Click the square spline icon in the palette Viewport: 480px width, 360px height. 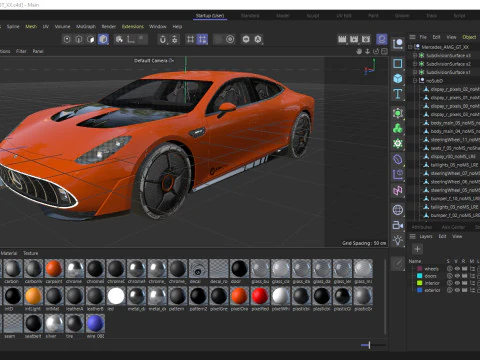398,63
